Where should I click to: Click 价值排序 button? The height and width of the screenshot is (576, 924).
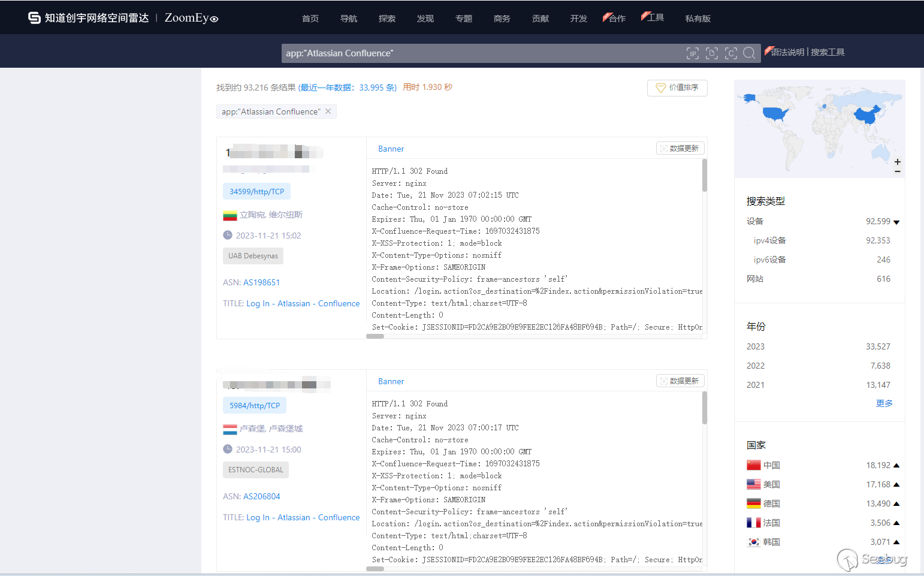677,88
